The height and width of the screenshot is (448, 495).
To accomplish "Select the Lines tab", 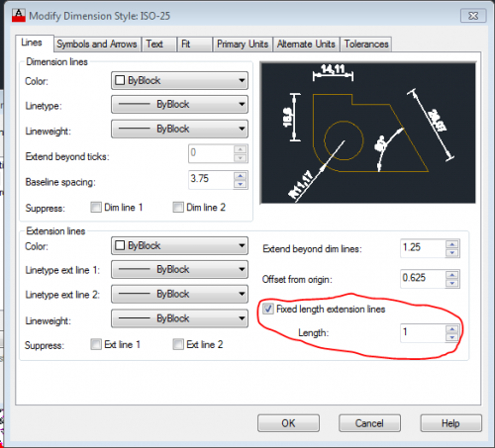I will click(35, 44).
